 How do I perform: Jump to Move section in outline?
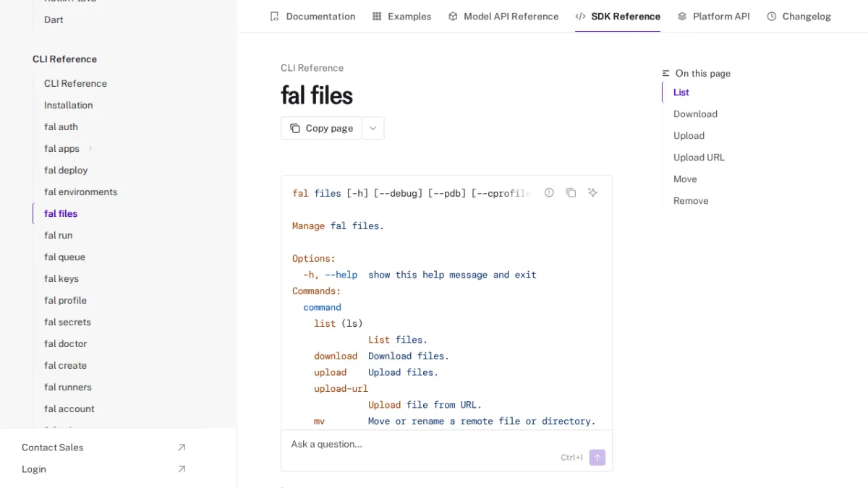pyautogui.click(x=685, y=179)
